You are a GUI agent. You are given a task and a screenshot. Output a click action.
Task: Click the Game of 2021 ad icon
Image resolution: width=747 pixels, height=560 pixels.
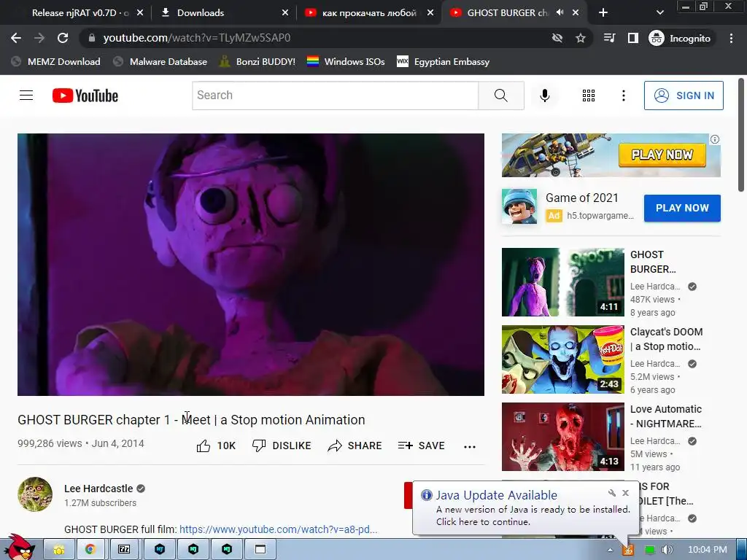point(519,206)
